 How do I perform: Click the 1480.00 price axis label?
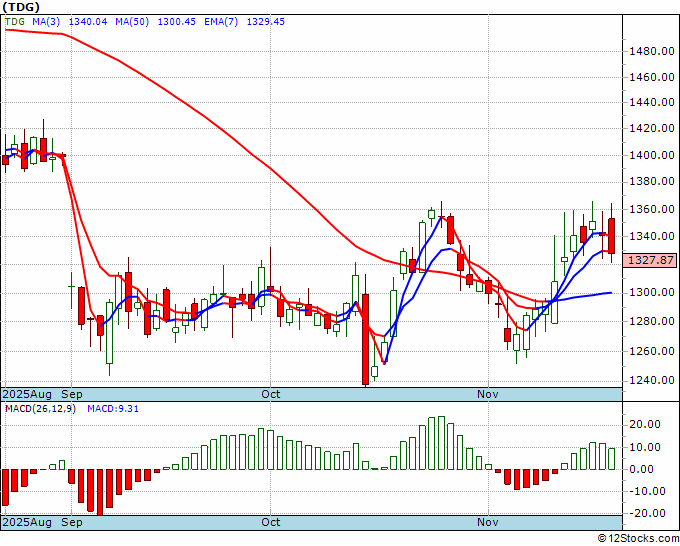coord(652,52)
